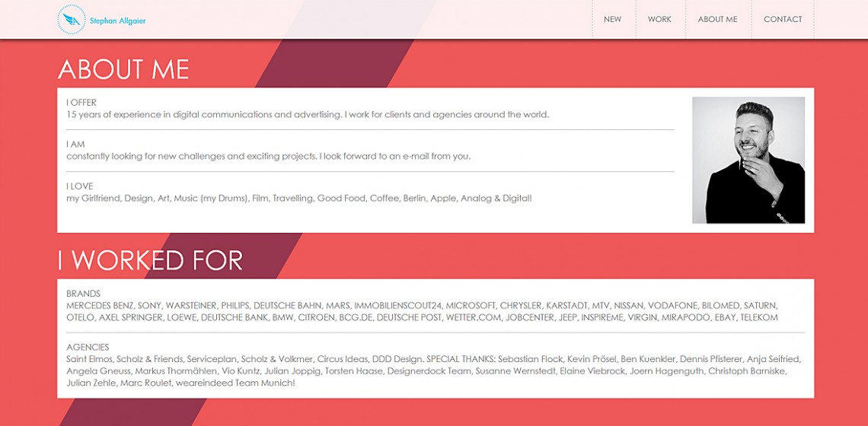Image resolution: width=868 pixels, height=426 pixels.
Task: Click the portrait photo of the smiling man
Action: pos(748,161)
